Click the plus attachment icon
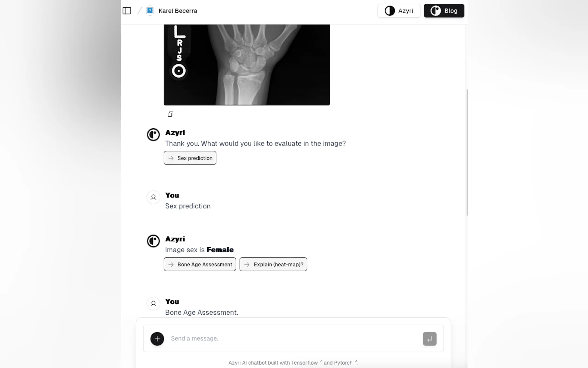 click(157, 339)
